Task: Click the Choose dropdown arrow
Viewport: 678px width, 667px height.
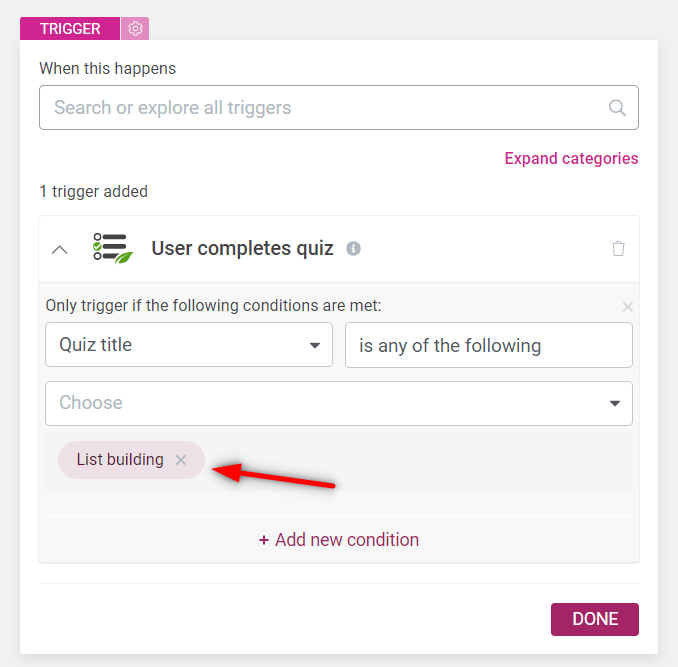Action: click(614, 403)
